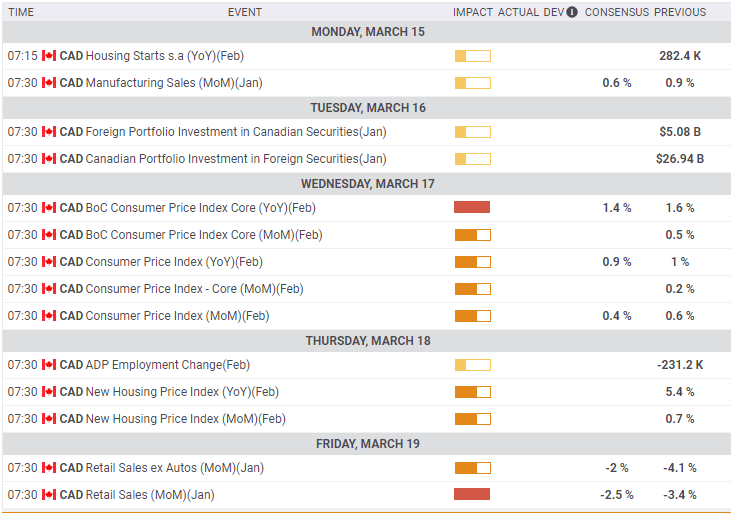Select New Housing Price Index (YoY)(Feb) event
731x513 pixels.
point(183,392)
